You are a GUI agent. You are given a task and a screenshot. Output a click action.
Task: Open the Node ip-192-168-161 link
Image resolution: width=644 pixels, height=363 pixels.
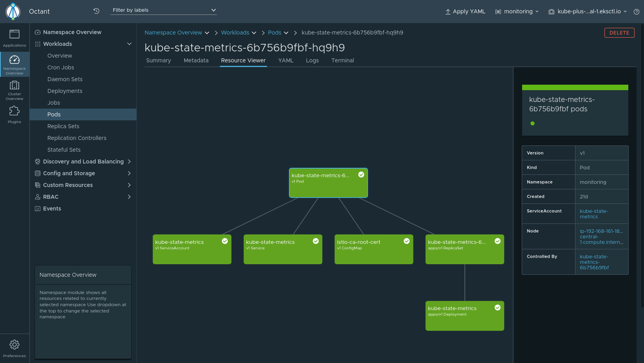pos(601,236)
